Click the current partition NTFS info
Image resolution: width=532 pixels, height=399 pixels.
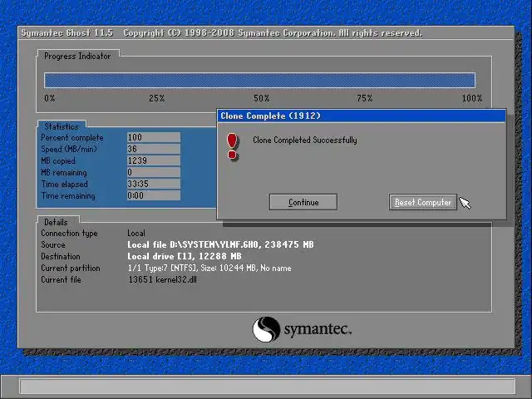point(209,268)
